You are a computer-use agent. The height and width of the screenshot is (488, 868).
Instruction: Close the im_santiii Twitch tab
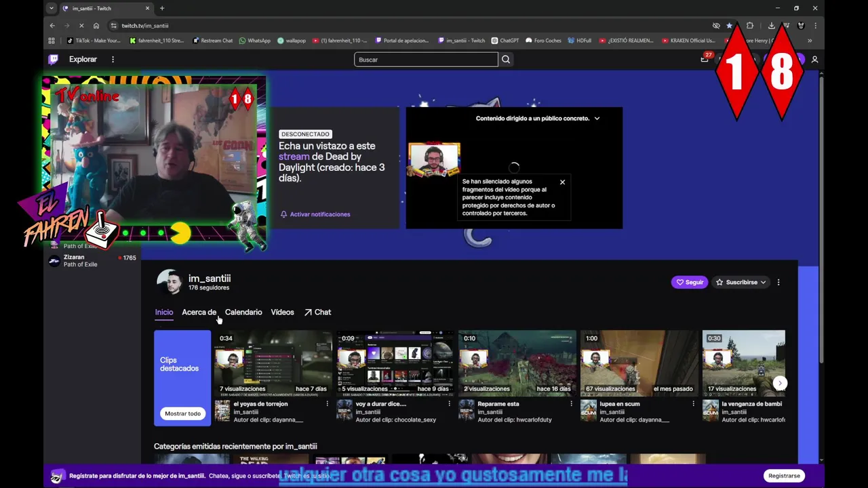tap(148, 8)
